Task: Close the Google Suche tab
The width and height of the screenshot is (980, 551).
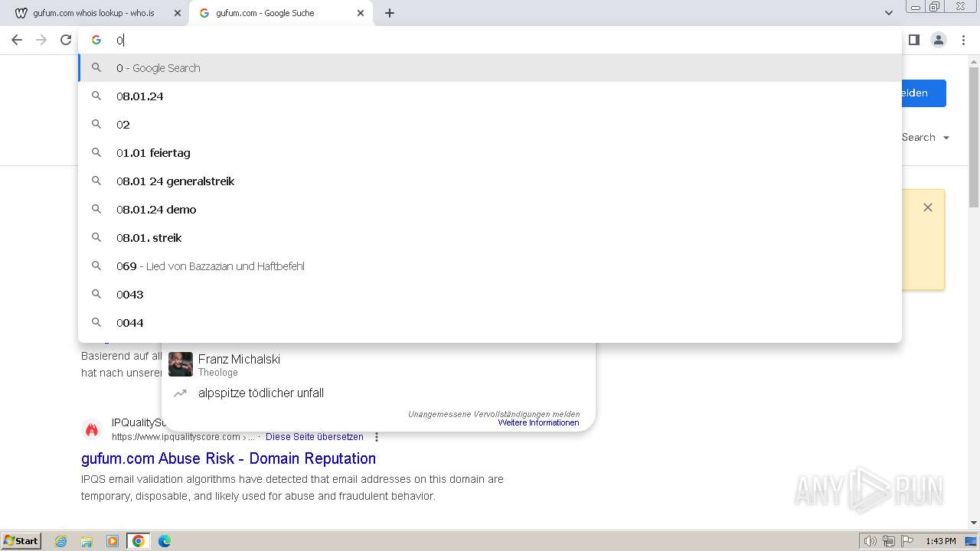Action: [361, 13]
